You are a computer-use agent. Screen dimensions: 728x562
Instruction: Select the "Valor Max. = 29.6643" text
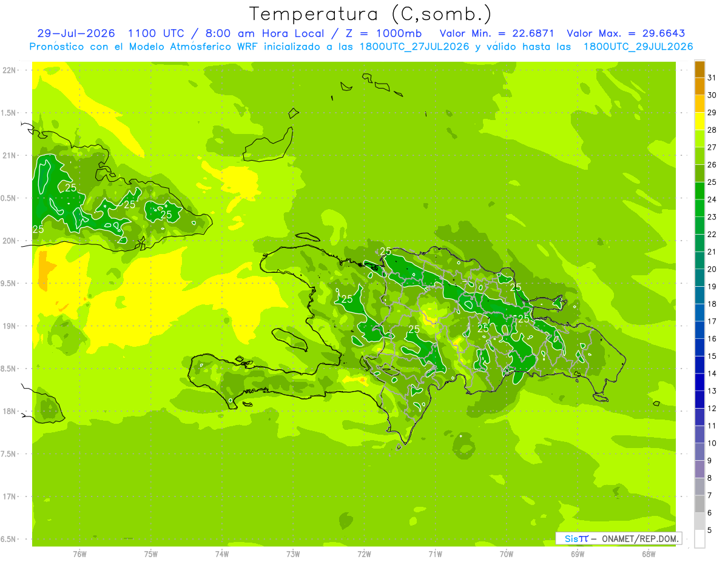[626, 33]
